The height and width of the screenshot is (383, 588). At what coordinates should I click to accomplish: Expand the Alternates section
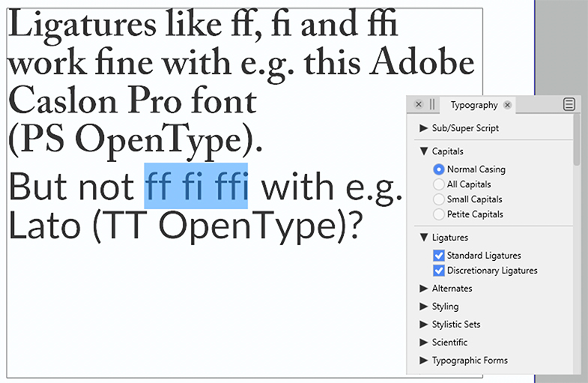point(424,289)
